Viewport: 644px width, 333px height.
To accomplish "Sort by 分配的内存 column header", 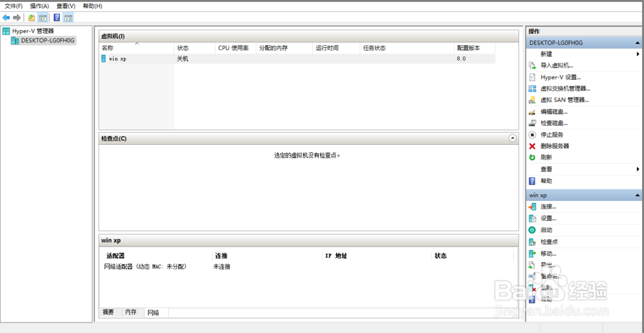I will tap(284, 48).
